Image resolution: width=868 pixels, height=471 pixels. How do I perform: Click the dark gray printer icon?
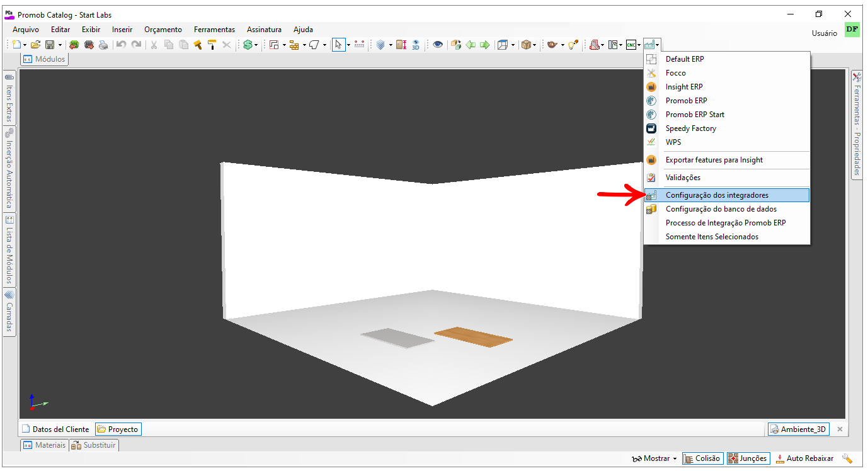(89, 45)
